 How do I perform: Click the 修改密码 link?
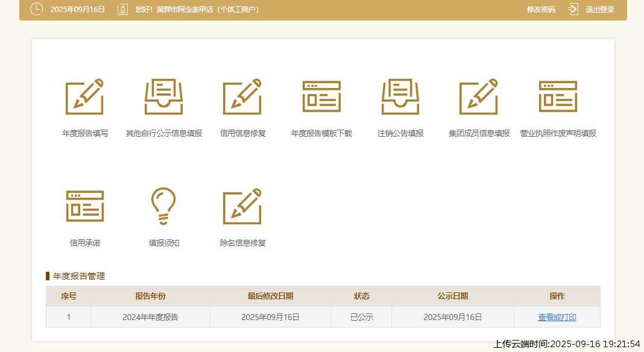541,10
